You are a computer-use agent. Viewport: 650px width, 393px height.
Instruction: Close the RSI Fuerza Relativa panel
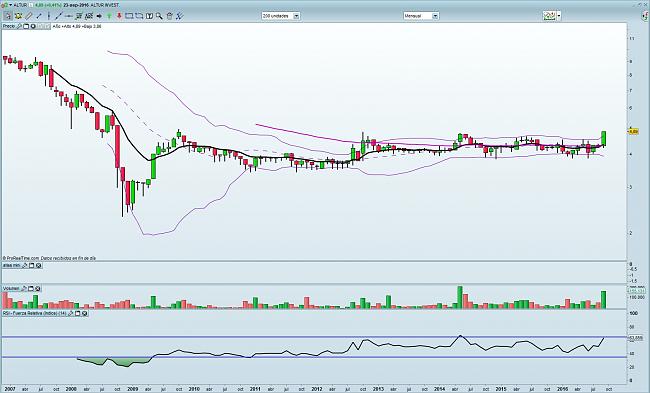point(85,314)
